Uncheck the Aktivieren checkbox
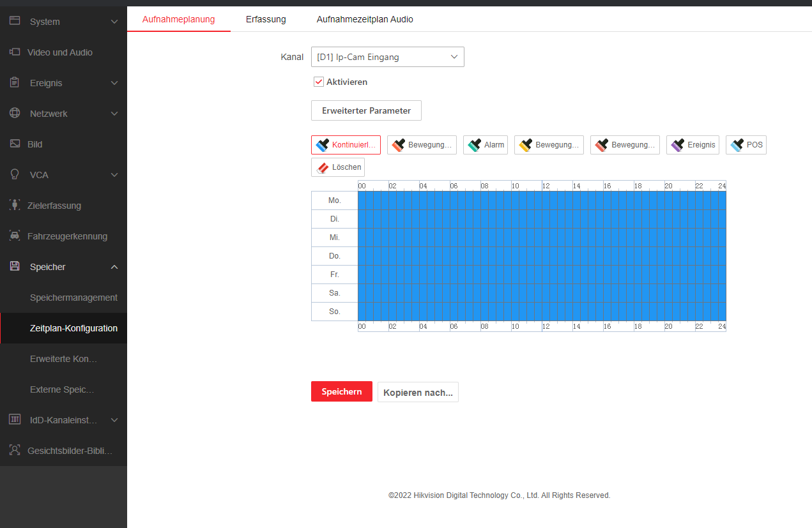812x528 pixels. tap(319, 82)
